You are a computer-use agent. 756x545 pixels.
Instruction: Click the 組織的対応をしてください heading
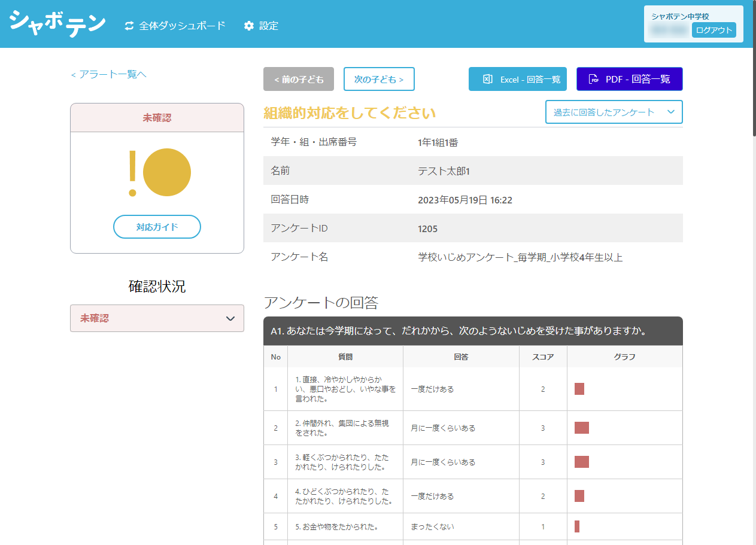350,113
